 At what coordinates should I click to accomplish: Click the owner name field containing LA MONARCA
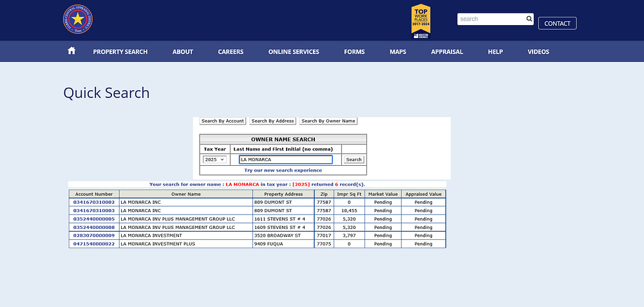point(286,160)
